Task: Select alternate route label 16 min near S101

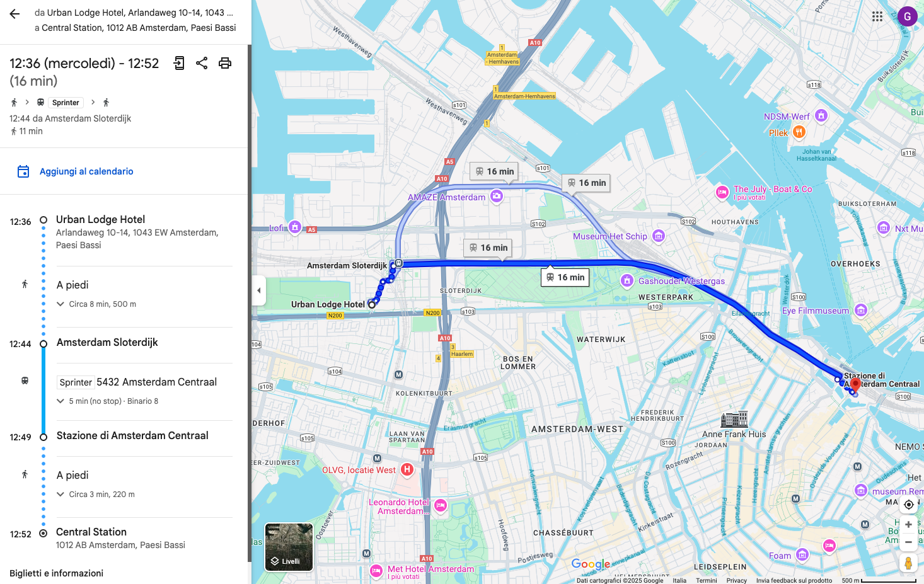Action: (x=495, y=171)
